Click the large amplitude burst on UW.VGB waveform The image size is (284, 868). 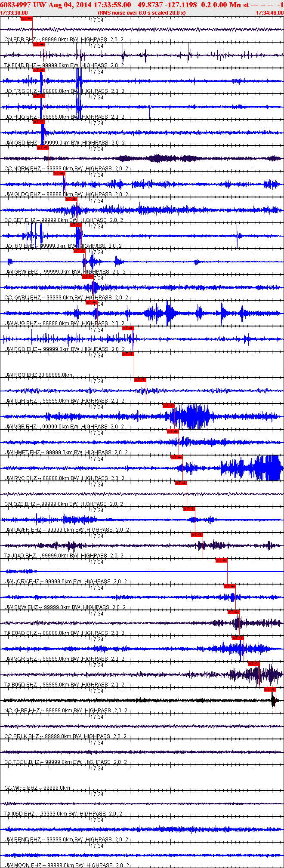coord(189,416)
